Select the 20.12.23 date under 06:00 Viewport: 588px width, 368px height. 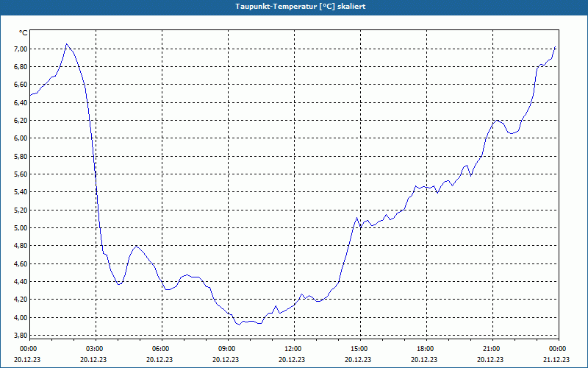(x=159, y=359)
